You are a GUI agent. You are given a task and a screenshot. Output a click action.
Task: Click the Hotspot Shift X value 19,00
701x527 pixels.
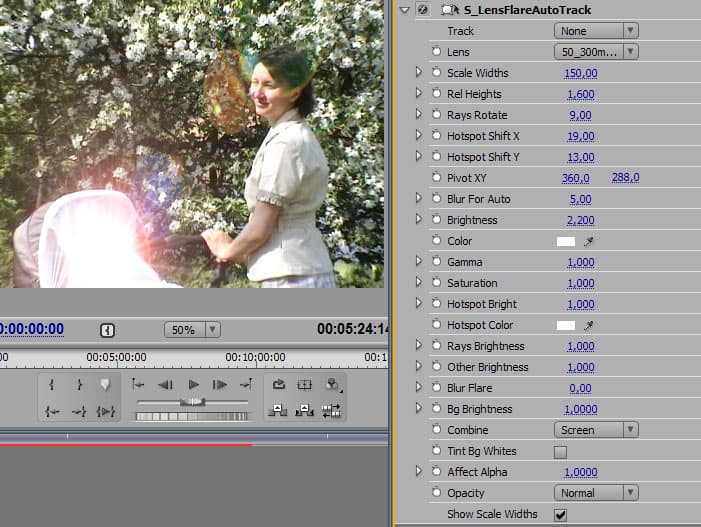[580, 136]
